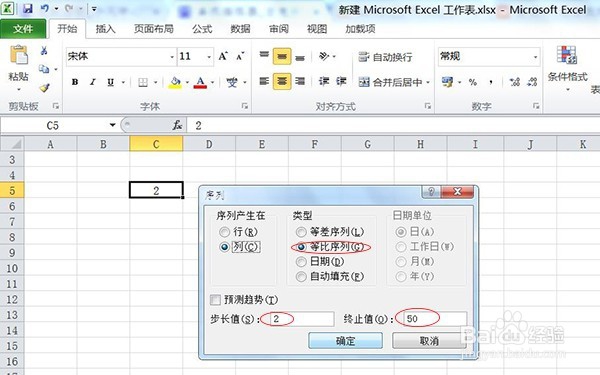Click the 取消 button in the dialog
600x375 pixels.
click(429, 340)
